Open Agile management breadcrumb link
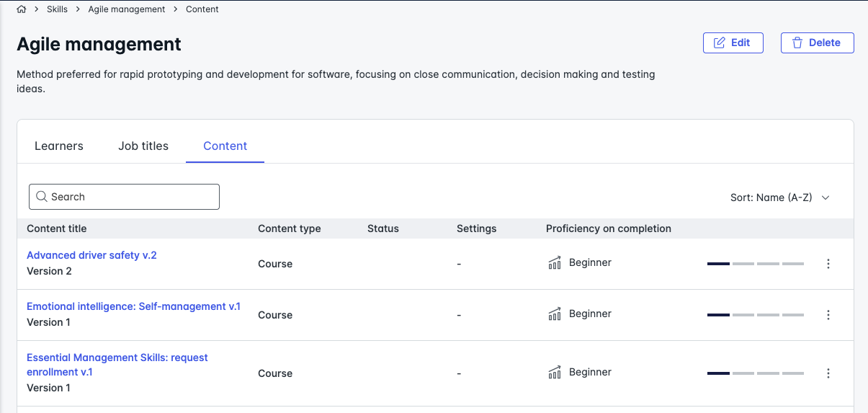Image resolution: width=868 pixels, height=413 pixels. (127, 9)
